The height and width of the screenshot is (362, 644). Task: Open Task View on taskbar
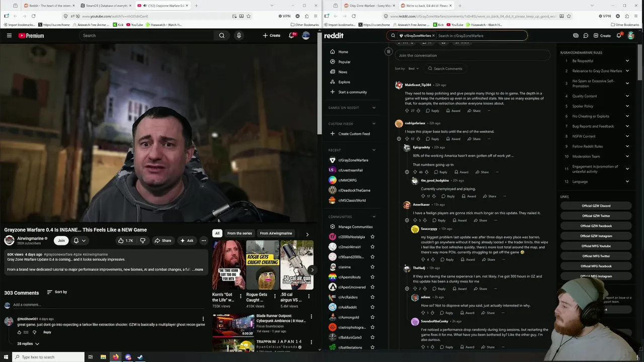[91, 357]
